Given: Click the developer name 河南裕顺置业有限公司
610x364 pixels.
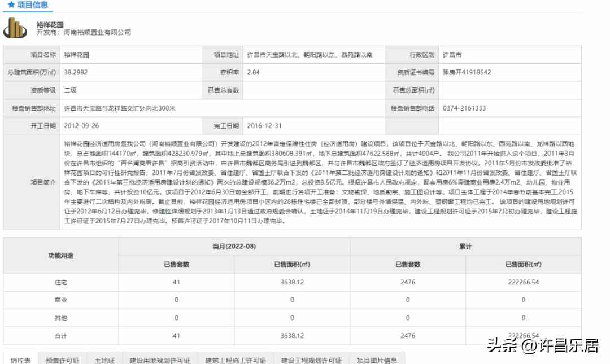Looking at the screenshot, I should point(97,33).
